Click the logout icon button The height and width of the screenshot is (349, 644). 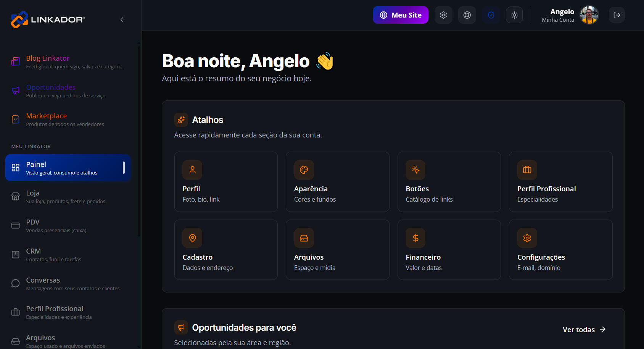coord(617,15)
